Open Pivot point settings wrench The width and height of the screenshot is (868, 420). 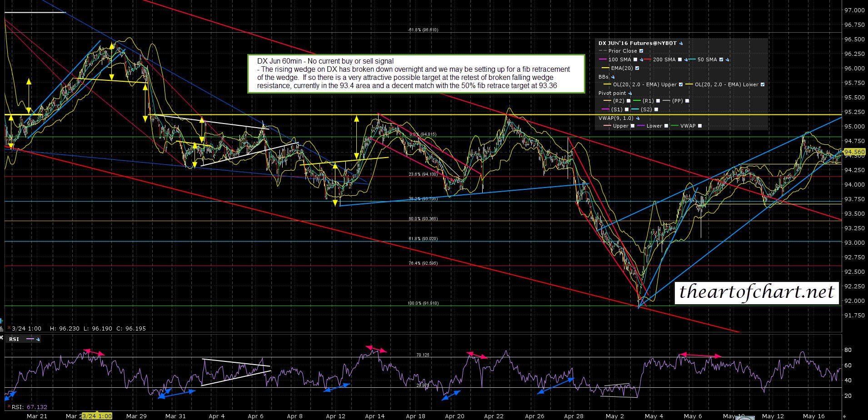[x=630, y=94]
